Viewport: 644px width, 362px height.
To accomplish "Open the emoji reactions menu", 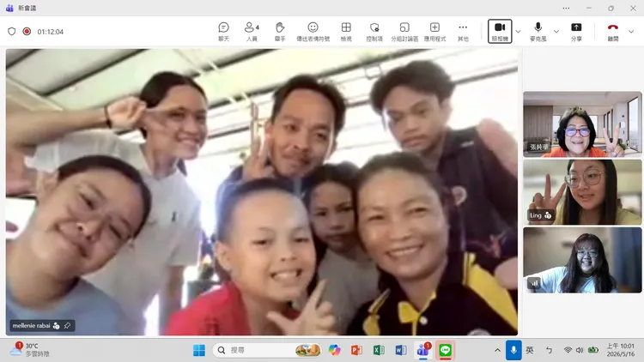I will click(313, 32).
